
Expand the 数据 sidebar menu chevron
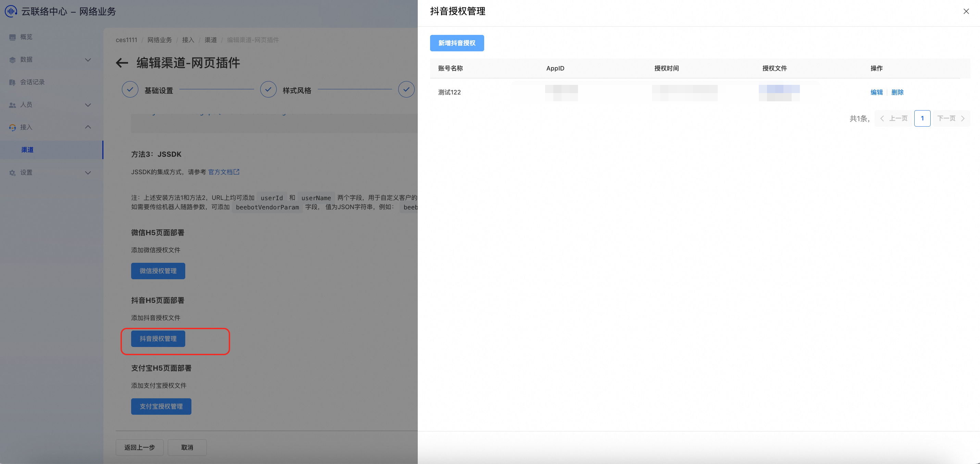pos(88,60)
